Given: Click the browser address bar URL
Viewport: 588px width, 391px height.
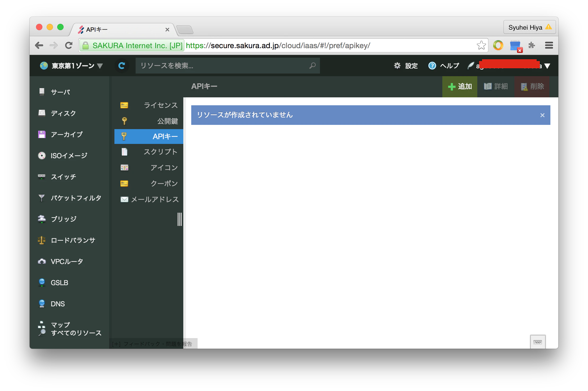Looking at the screenshot, I should point(278,46).
